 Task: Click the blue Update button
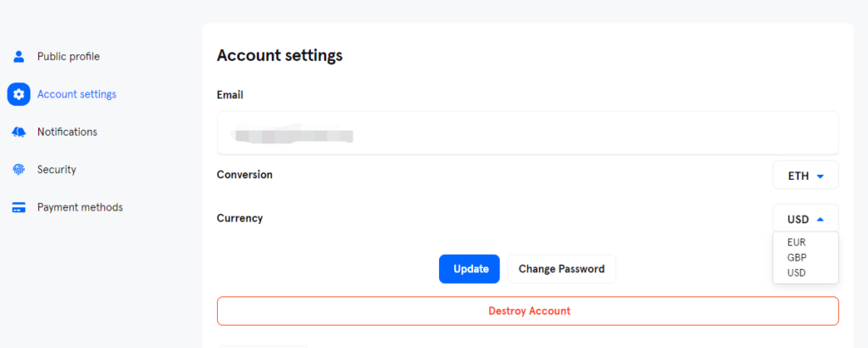470,269
